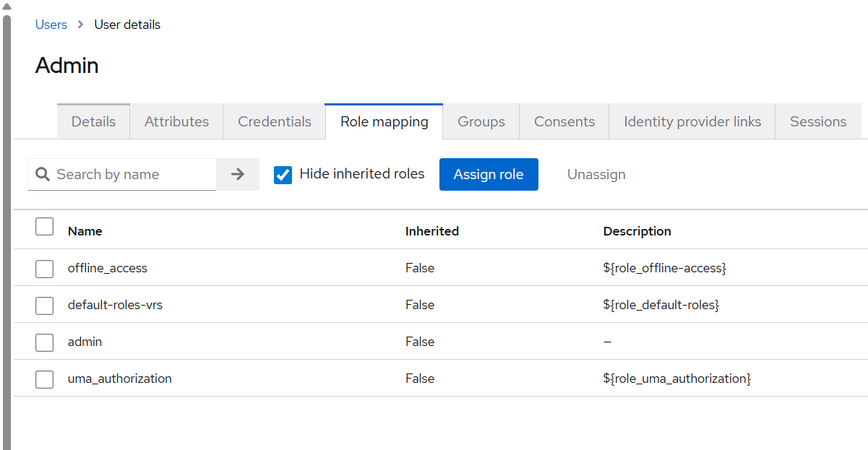
Task: Tick the uma_authorization role checkbox
Action: (x=45, y=379)
